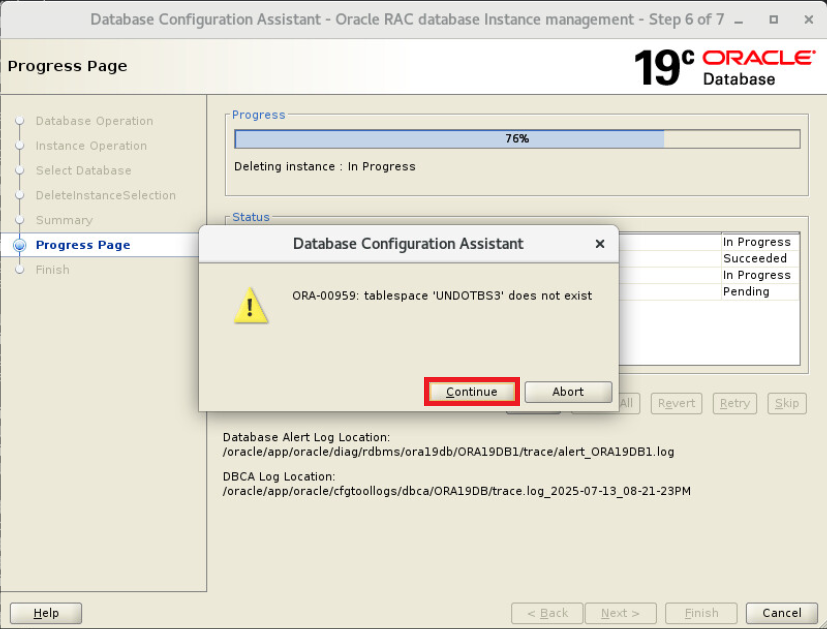Select the Select Database step
Screen dimensions: 827x629
83,170
